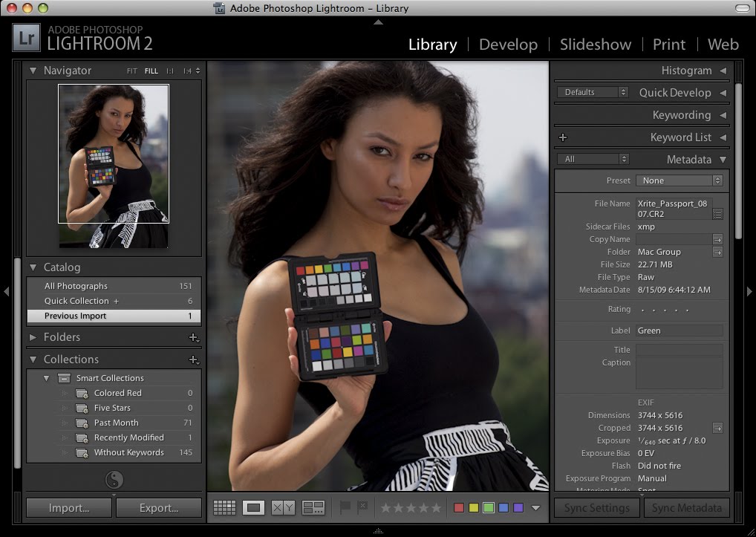Collapse the Catalog panel
Viewport: 756px width, 537px height.
point(33,267)
